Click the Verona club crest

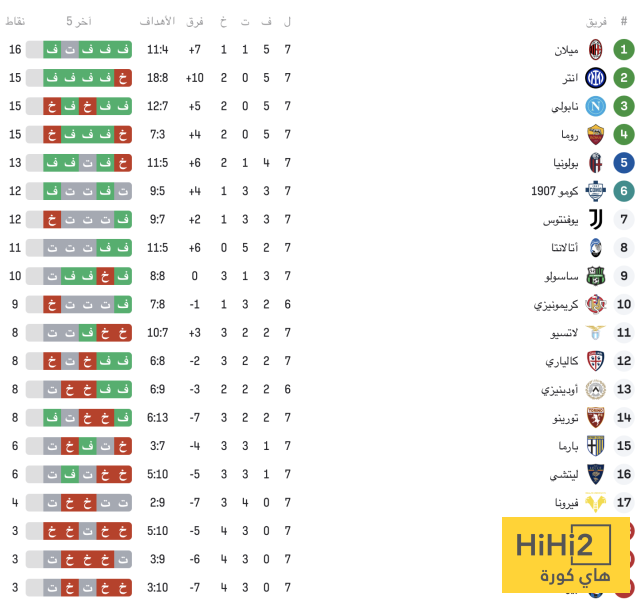pyautogui.click(x=596, y=503)
